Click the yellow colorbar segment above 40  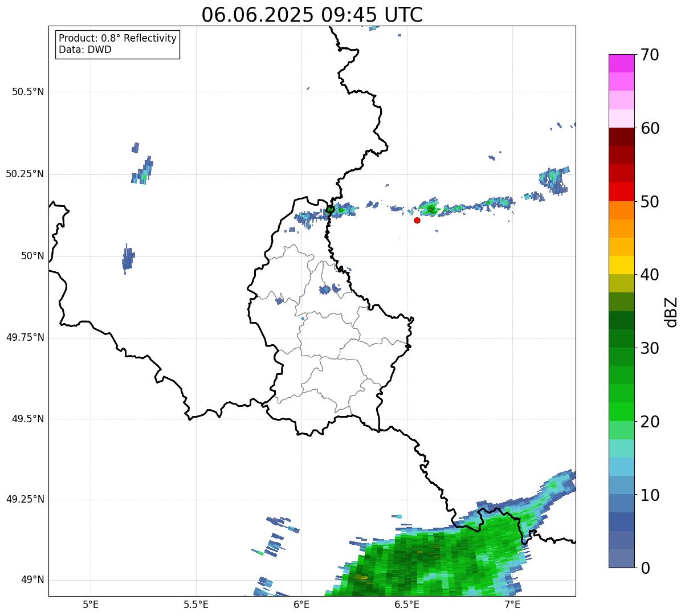(x=622, y=265)
